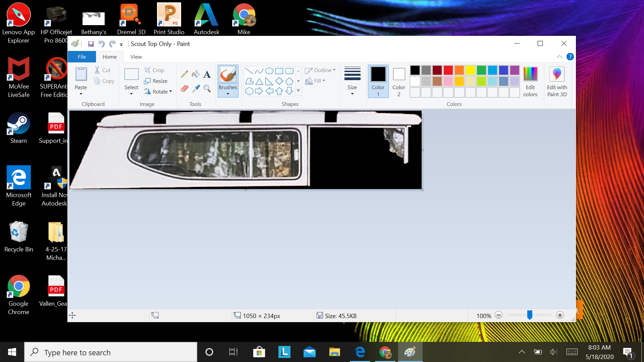Select the Pencil tool
This screenshot has height=362, width=644.
click(184, 74)
